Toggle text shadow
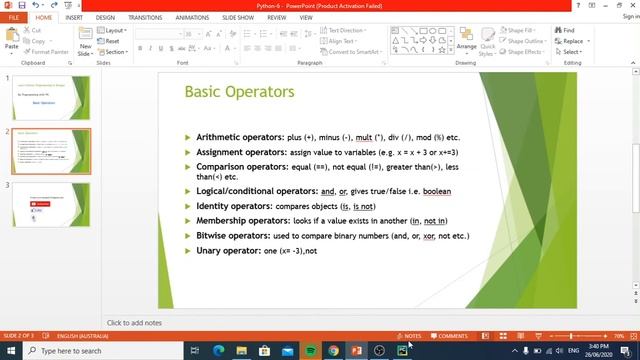This screenshot has height=360, width=640. click(171, 49)
